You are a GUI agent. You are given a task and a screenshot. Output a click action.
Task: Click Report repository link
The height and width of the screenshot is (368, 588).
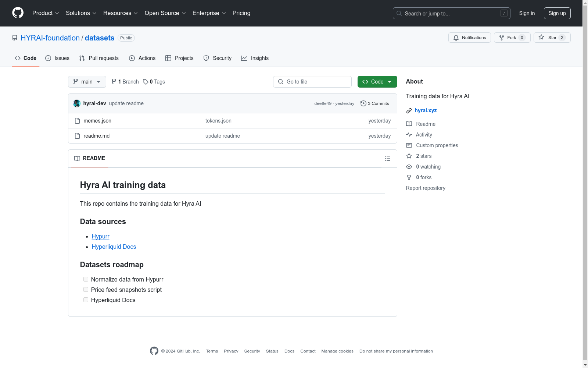tap(426, 188)
